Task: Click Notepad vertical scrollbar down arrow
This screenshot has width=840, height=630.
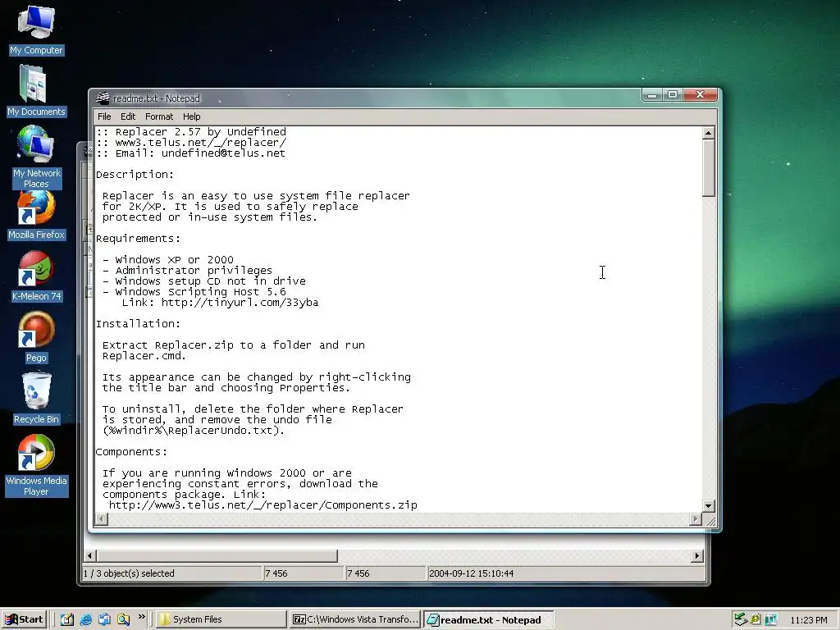Action: [708, 505]
